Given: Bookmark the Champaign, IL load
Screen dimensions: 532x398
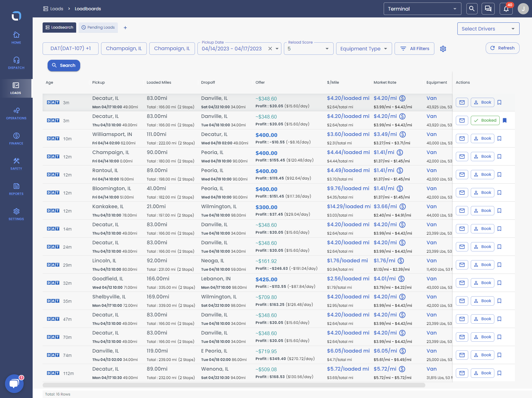Looking at the screenshot, I should 499,157.
